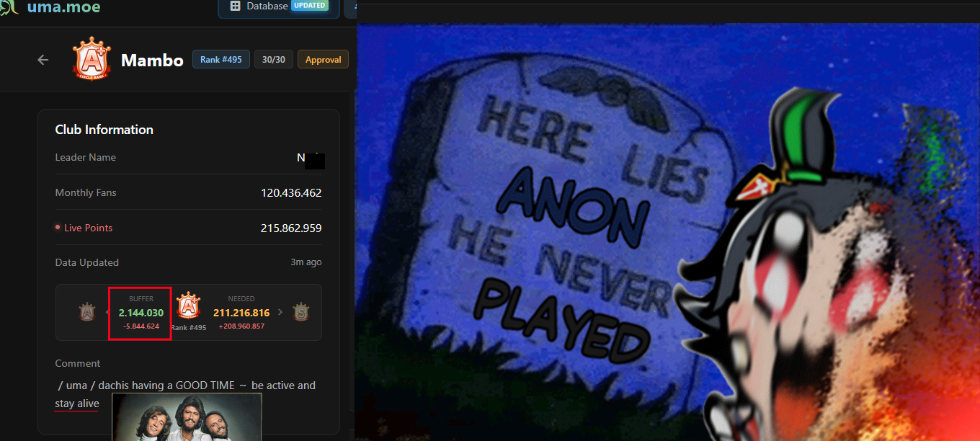The image size is (980, 441).
Task: Click the Bee Gees photo thumbnail
Action: point(187,416)
